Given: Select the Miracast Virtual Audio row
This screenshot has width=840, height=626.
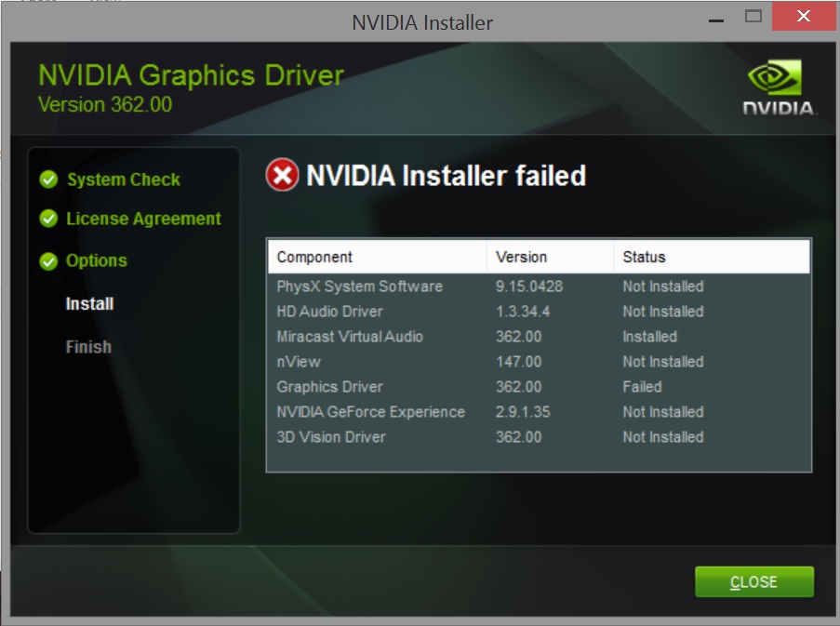Looking at the screenshot, I should coord(539,337).
